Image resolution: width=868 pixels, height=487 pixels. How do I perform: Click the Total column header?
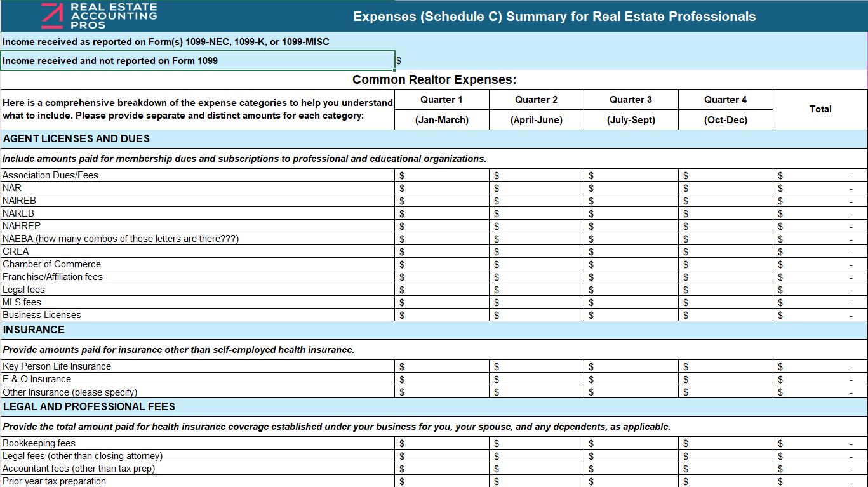click(820, 109)
